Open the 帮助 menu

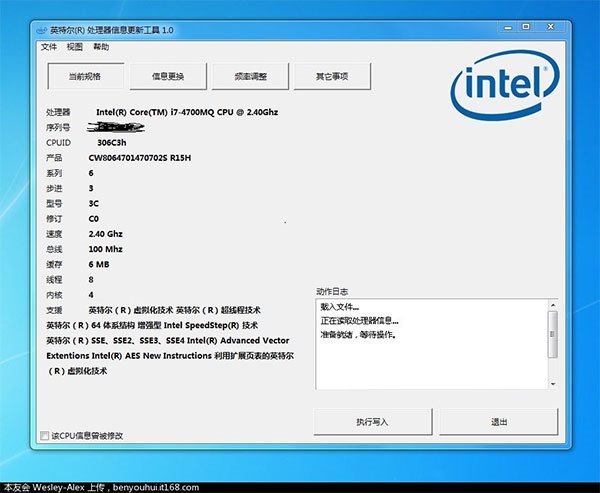pos(101,47)
